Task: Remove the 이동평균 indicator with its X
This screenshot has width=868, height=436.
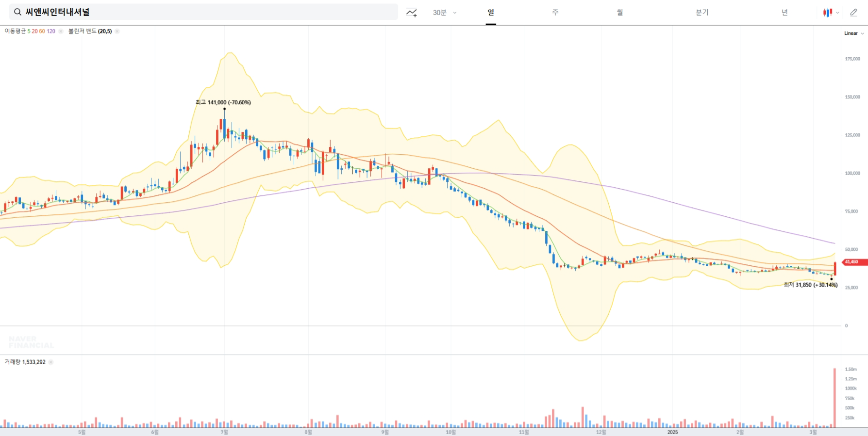Action: pos(61,31)
